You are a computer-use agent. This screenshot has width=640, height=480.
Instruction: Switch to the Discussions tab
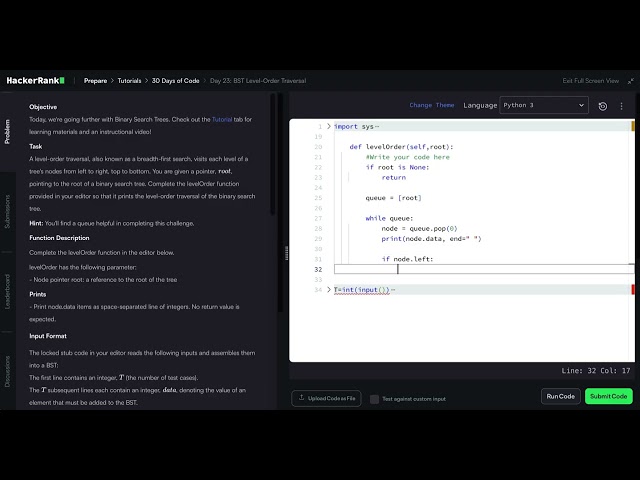7,371
